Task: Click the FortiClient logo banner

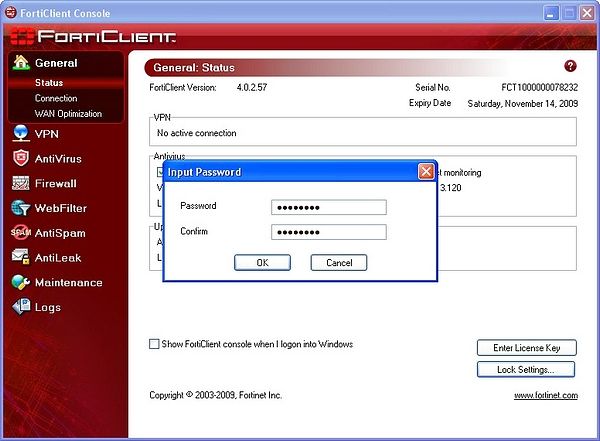Action: (x=93, y=37)
